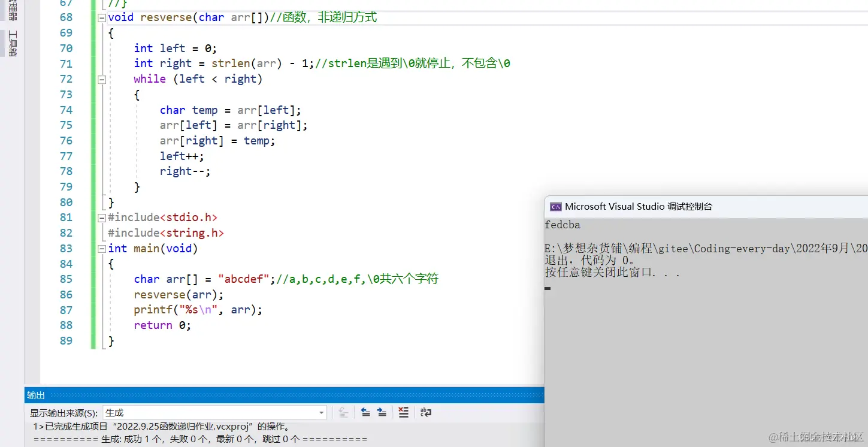Click the "abcdef" string literal
The height and width of the screenshot is (447, 868).
[x=244, y=279]
